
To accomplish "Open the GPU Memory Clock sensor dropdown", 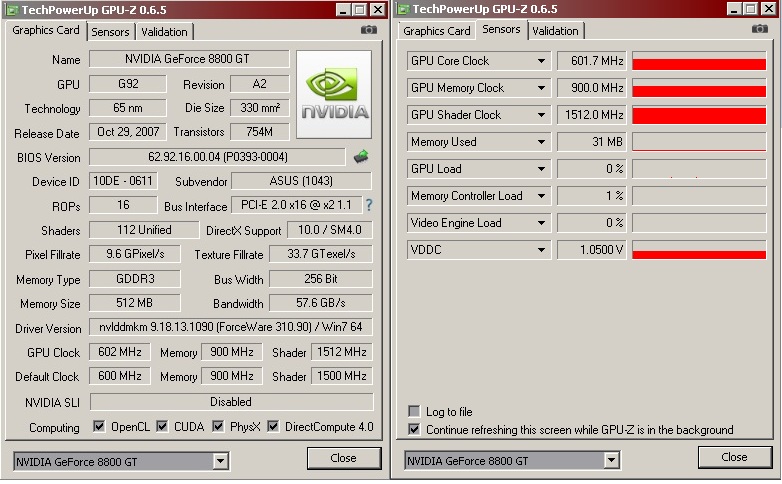I will point(541,88).
